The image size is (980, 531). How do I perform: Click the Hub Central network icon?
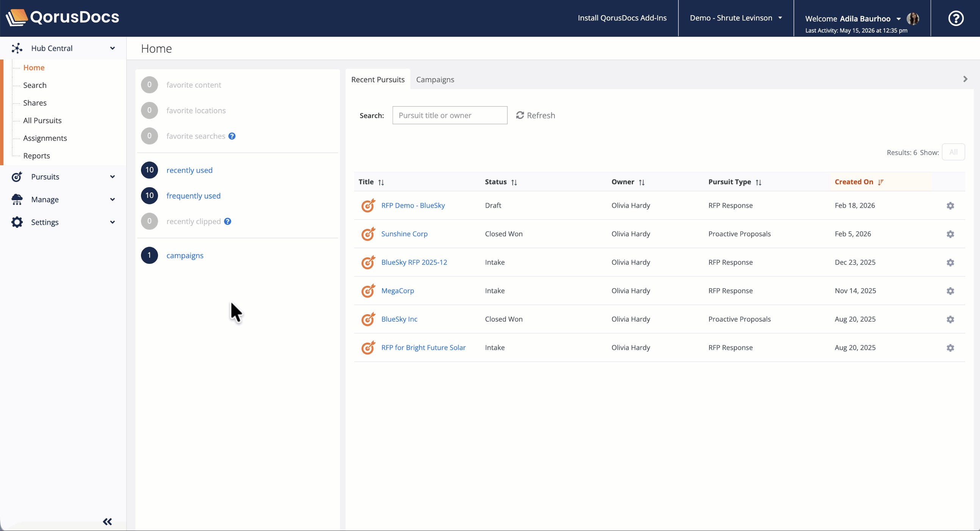(17, 48)
